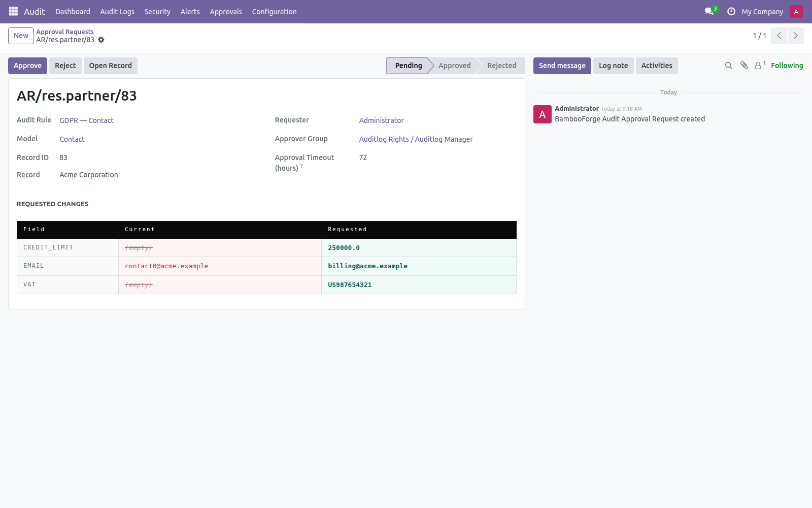Click current email contact0@acme.example
The height and width of the screenshot is (508, 812).
point(166,266)
